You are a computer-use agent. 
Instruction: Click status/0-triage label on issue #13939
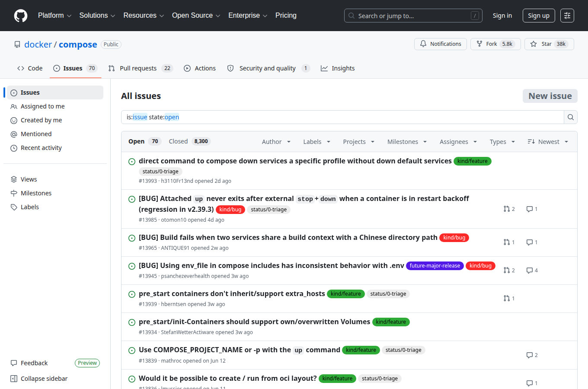pyautogui.click(x=388, y=294)
